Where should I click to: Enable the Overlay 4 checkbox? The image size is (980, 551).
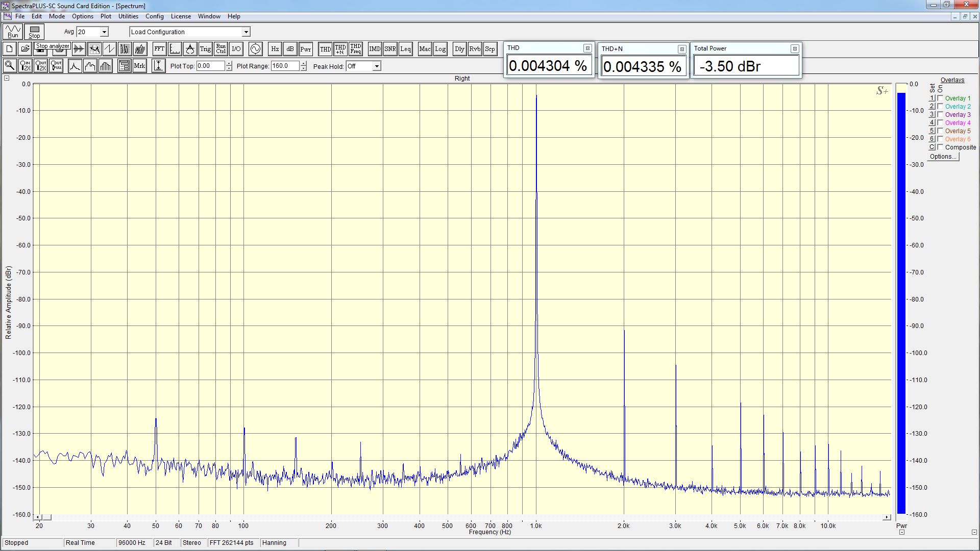tap(940, 122)
